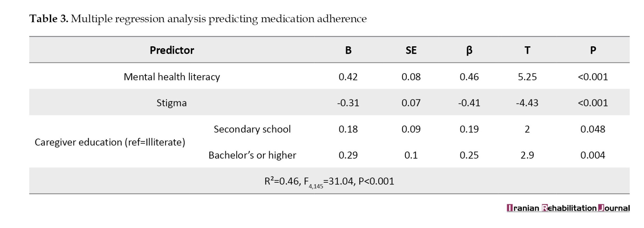
Task: Select the Caregiver education (ref=Illiterate) label
Action: click(x=110, y=142)
